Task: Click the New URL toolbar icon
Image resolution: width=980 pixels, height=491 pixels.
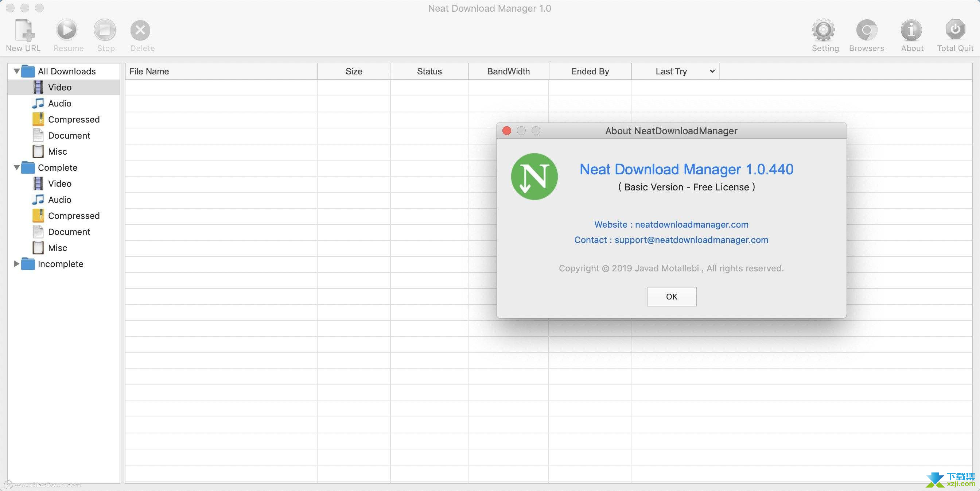Action: 24,30
